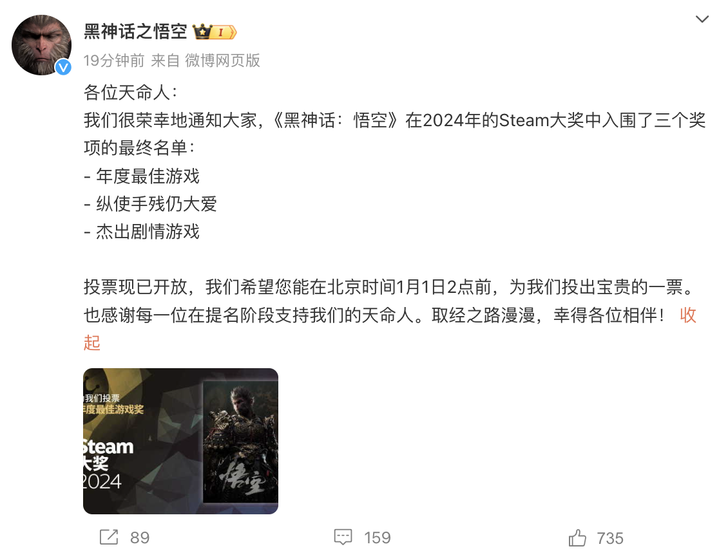Viewport: 728px width, 560px height.
Task: Click the crown VIP membership icon
Action: pos(202,32)
